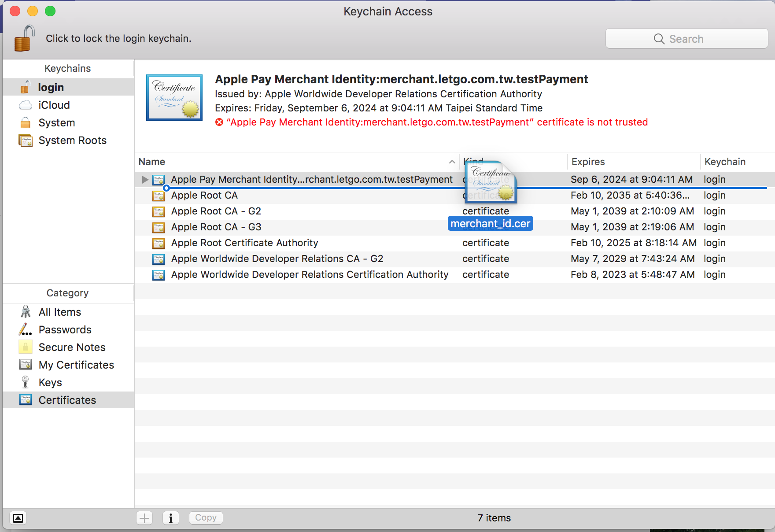Toggle the preview pane button at bottom left
The width and height of the screenshot is (775, 532).
pos(18,518)
